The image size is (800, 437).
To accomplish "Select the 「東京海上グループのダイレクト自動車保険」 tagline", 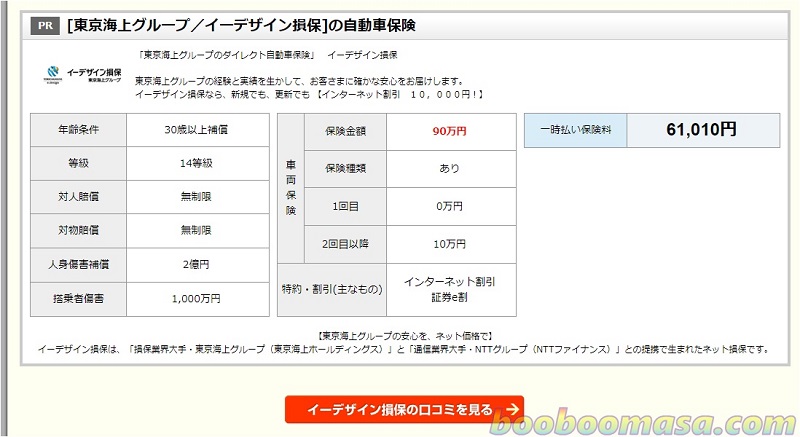I will [227, 55].
